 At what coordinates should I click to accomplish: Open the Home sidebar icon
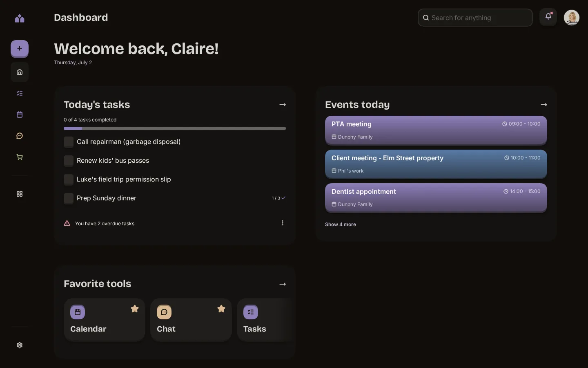[x=20, y=72]
